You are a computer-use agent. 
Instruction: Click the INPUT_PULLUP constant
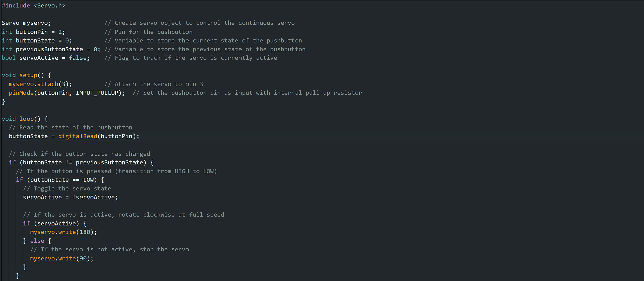pos(97,93)
